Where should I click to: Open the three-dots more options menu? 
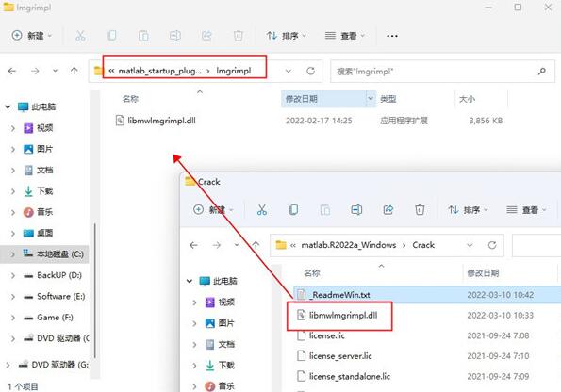392,36
